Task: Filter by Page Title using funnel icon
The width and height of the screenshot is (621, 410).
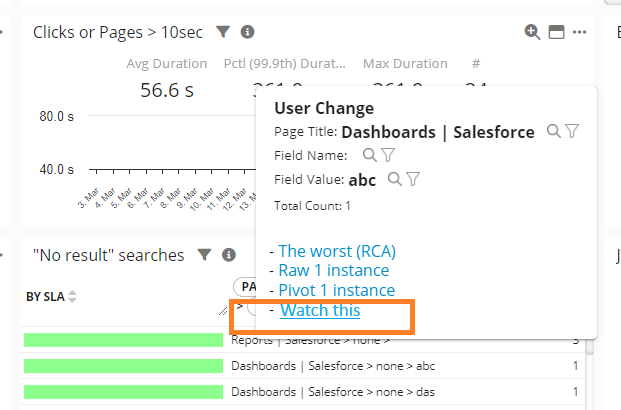Action: click(572, 131)
